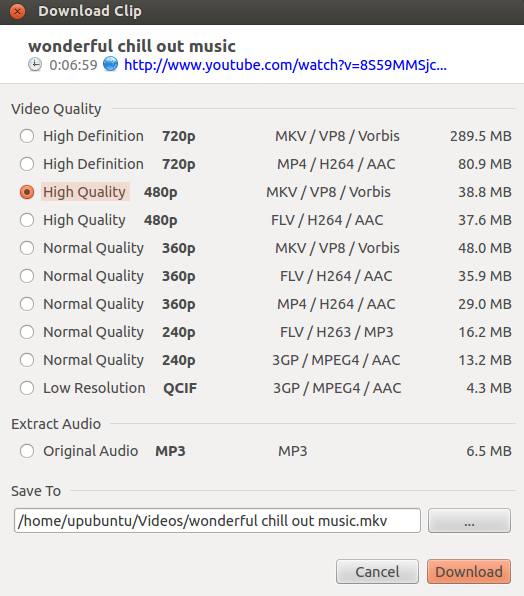Pick Normal Quality 360p MP4 option
524x596 pixels.
(27, 304)
